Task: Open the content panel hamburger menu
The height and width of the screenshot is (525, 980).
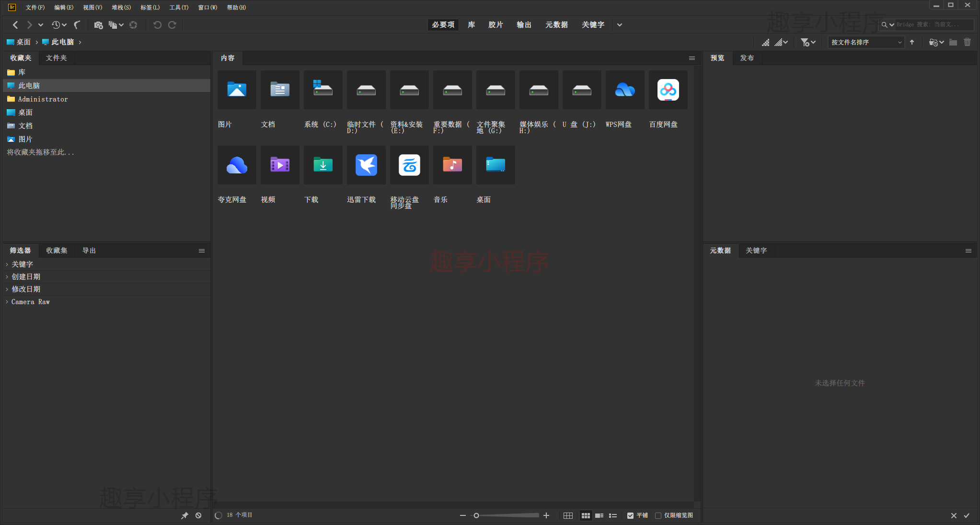Action: (692, 58)
